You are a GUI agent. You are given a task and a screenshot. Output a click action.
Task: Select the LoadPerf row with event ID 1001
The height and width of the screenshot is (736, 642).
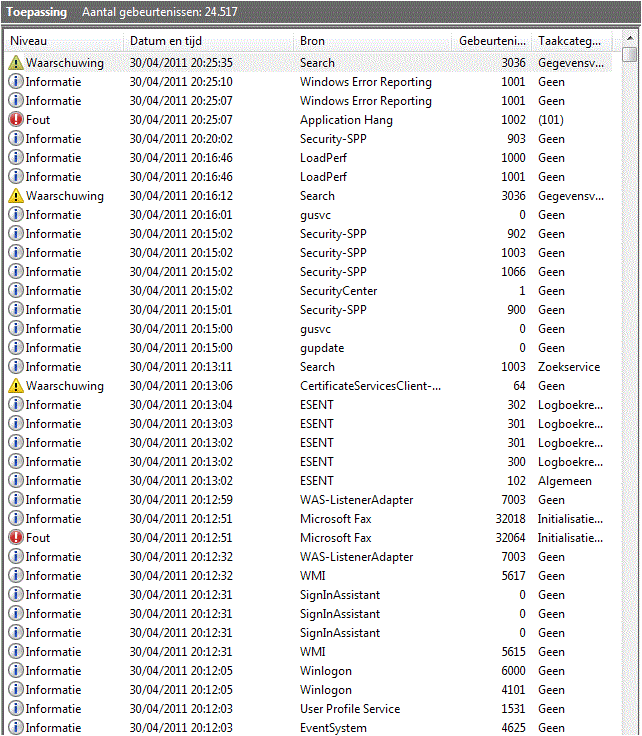(308, 176)
